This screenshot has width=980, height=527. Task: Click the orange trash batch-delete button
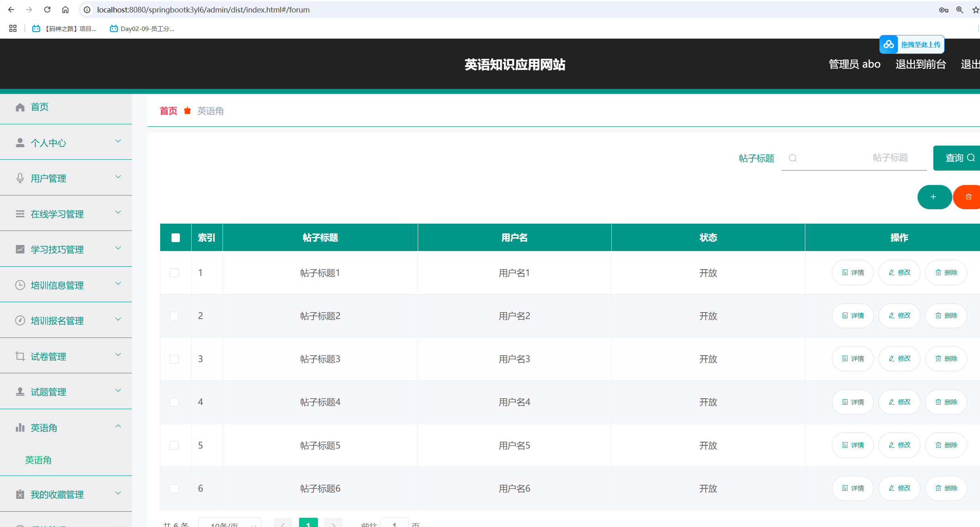(x=968, y=197)
